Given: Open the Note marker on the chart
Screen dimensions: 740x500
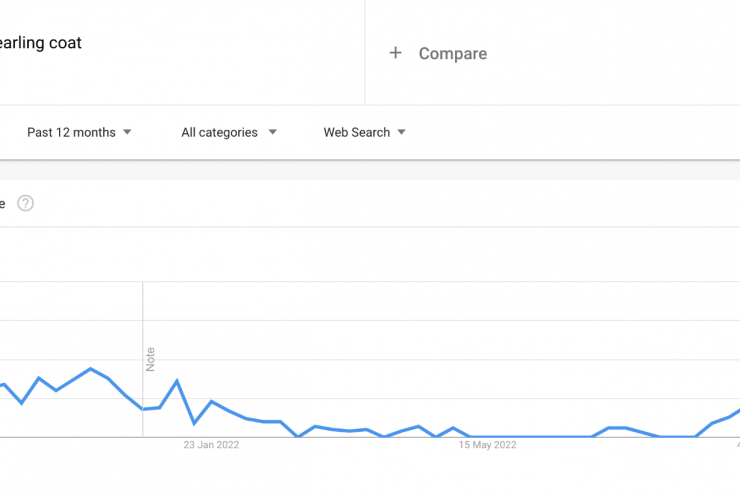Looking at the screenshot, I should (x=150, y=359).
